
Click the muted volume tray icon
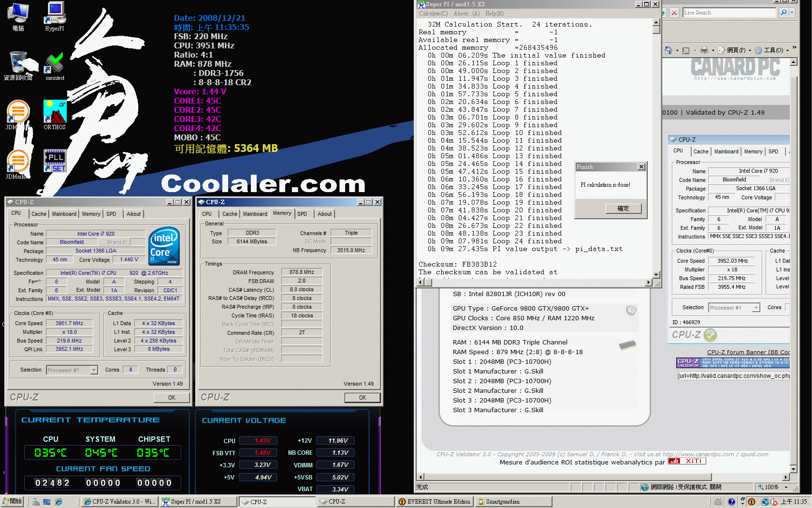773,502
